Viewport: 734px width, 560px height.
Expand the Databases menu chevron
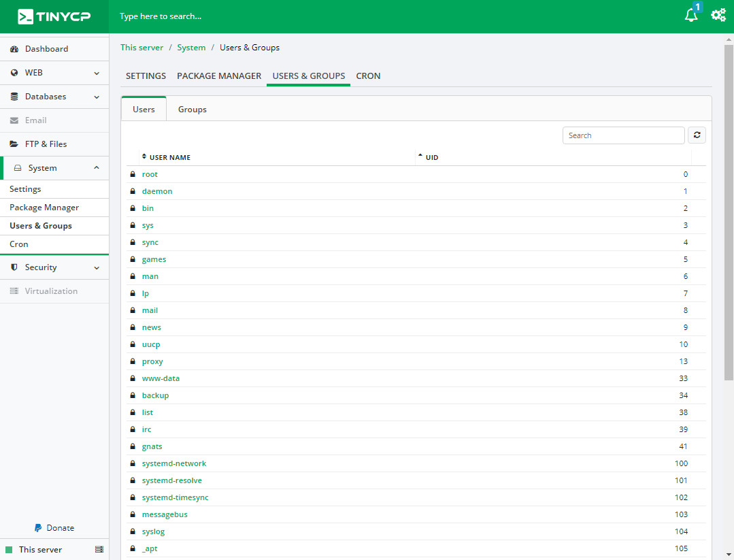97,97
